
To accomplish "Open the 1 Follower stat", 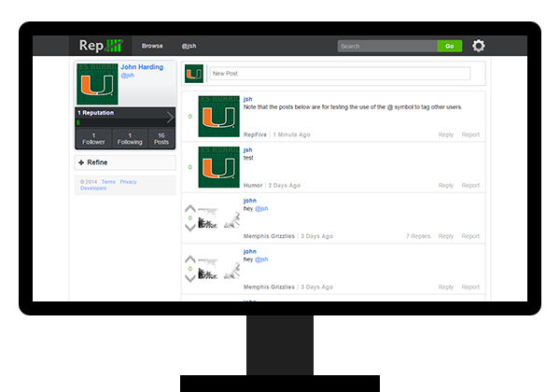I will click(x=93, y=138).
